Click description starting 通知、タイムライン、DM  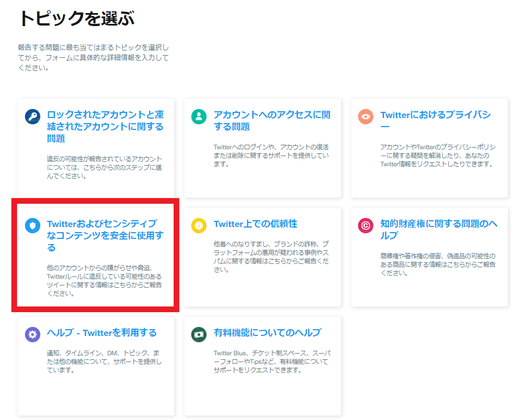pos(104,362)
